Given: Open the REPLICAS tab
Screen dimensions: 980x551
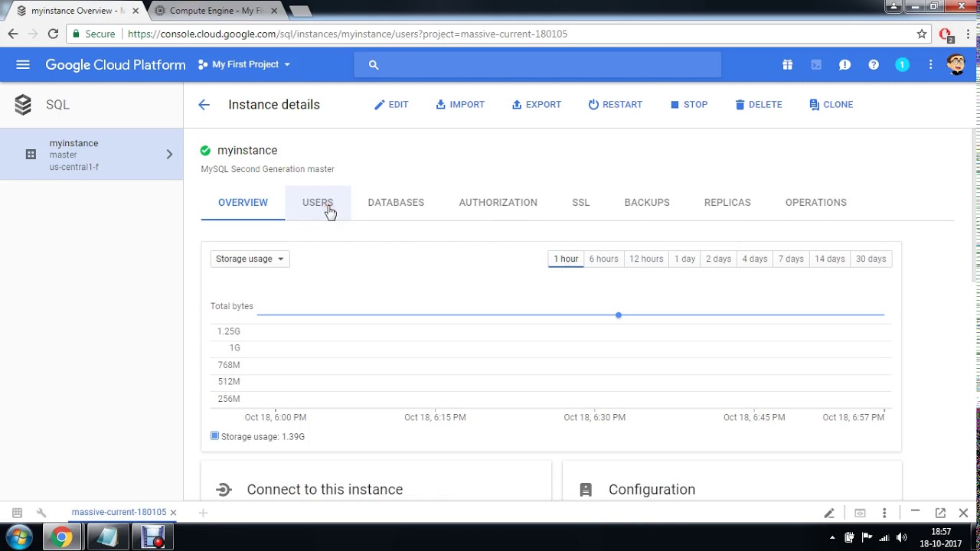Looking at the screenshot, I should click(x=727, y=203).
